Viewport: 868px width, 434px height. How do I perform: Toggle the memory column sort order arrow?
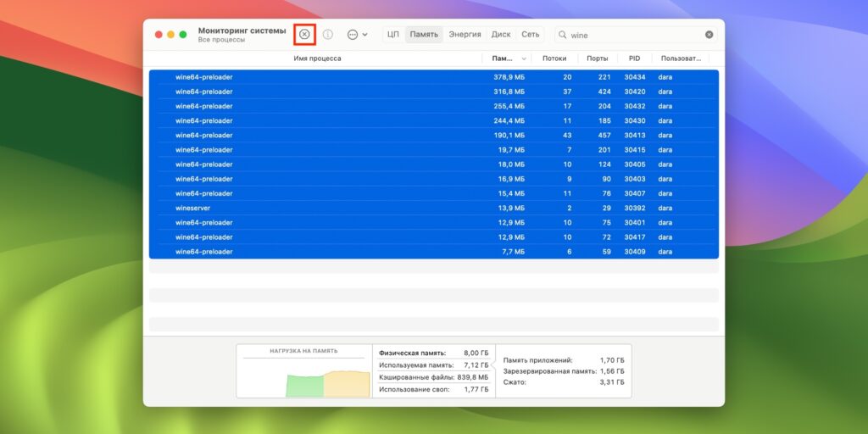pos(524,58)
